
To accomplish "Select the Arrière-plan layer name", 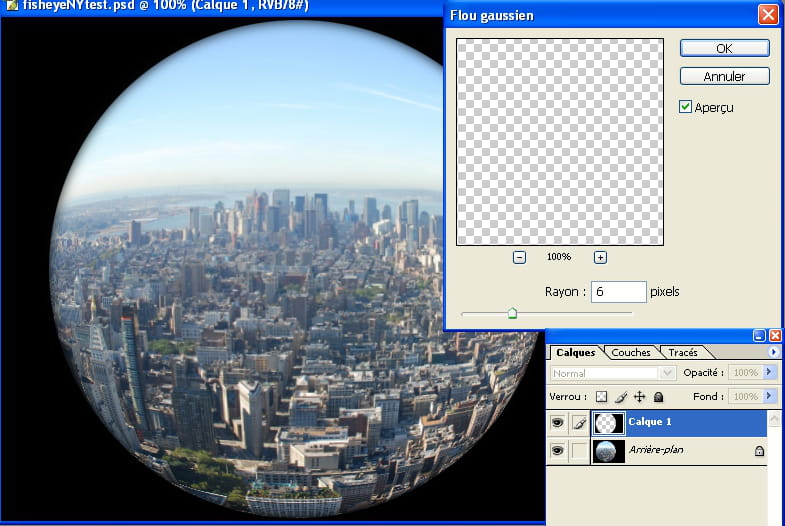I will [x=656, y=449].
